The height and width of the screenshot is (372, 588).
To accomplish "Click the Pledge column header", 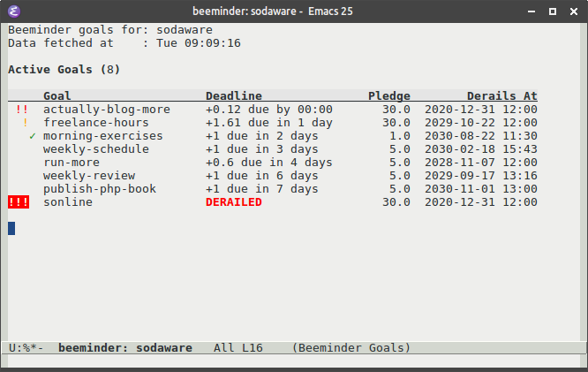I will tap(388, 95).
